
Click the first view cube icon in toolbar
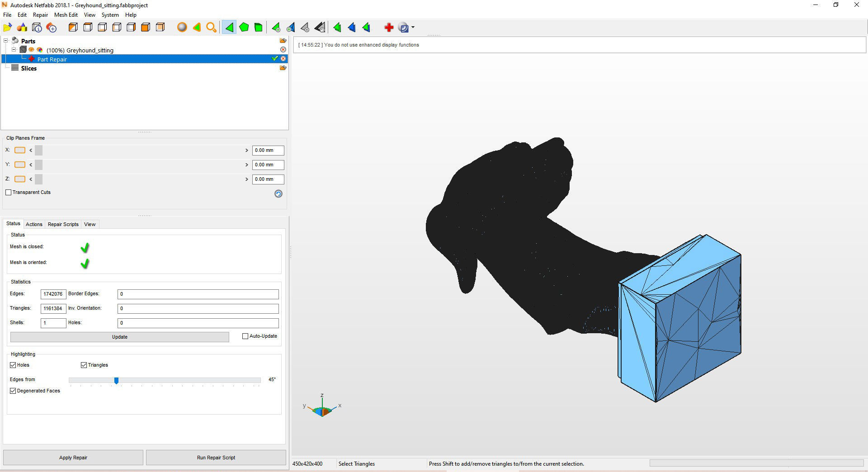[73, 28]
